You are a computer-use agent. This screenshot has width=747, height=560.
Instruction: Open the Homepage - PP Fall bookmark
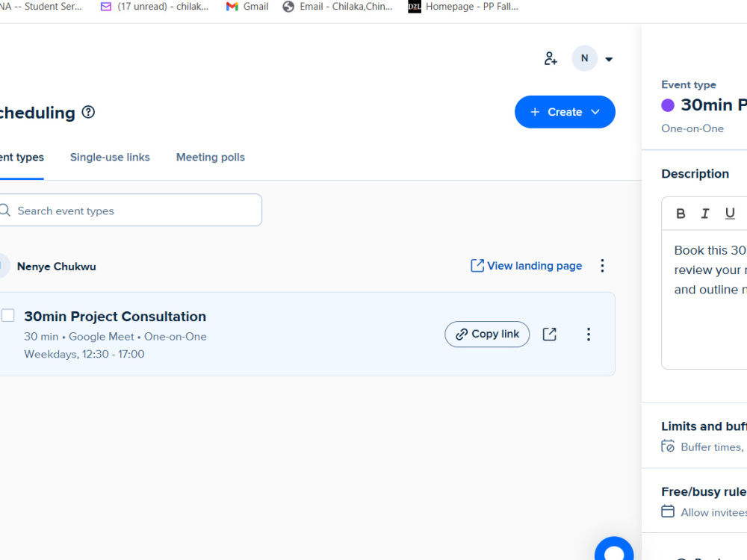tap(464, 7)
